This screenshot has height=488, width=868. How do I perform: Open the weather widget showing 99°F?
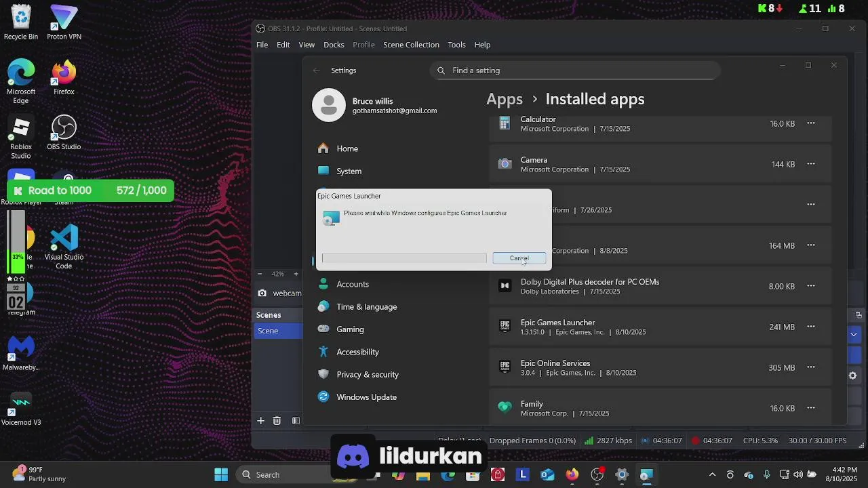[x=39, y=474]
